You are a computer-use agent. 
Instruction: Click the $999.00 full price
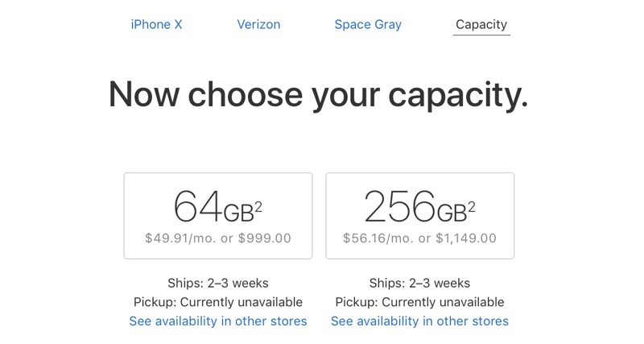coord(264,238)
